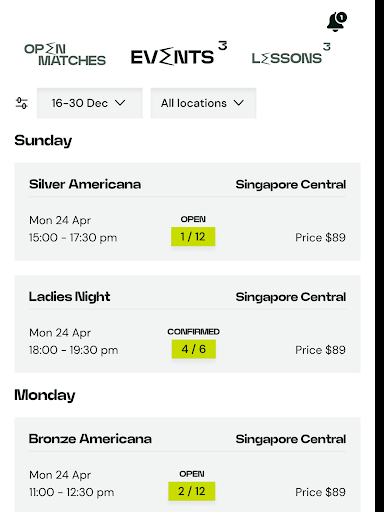384x512 pixels.
Task: Click Singapore Central on Ladies Night card
Action: [291, 297]
